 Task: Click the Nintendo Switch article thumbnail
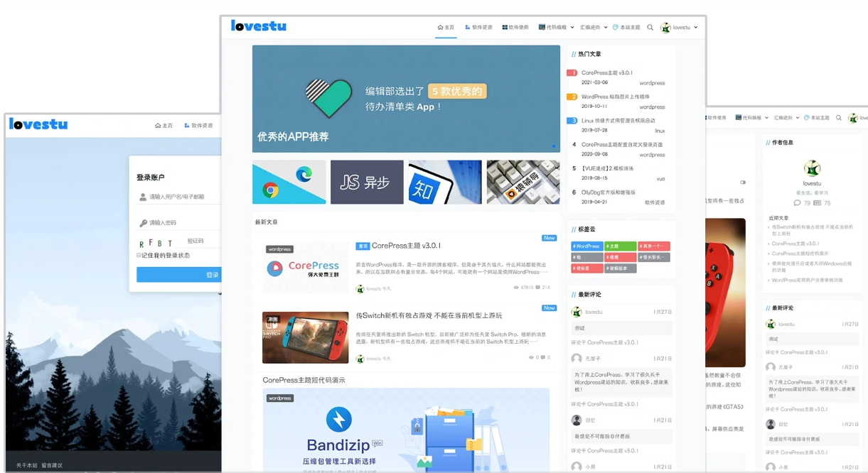point(306,337)
